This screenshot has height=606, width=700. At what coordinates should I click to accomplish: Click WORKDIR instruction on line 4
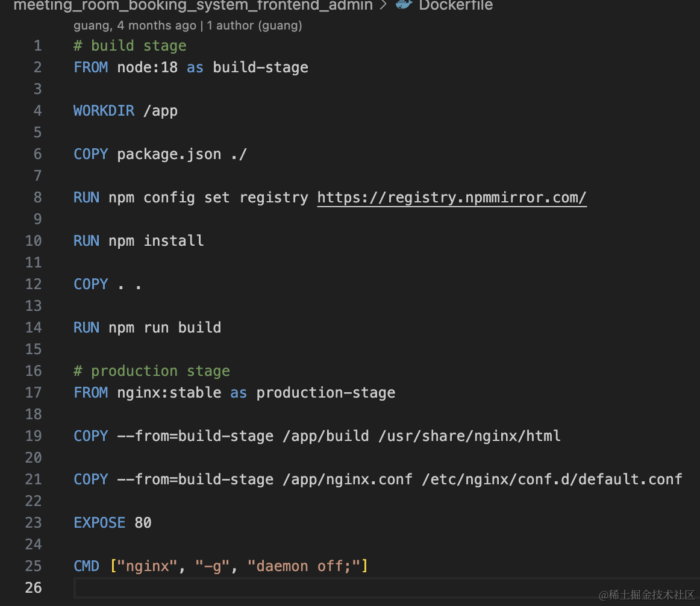[104, 111]
